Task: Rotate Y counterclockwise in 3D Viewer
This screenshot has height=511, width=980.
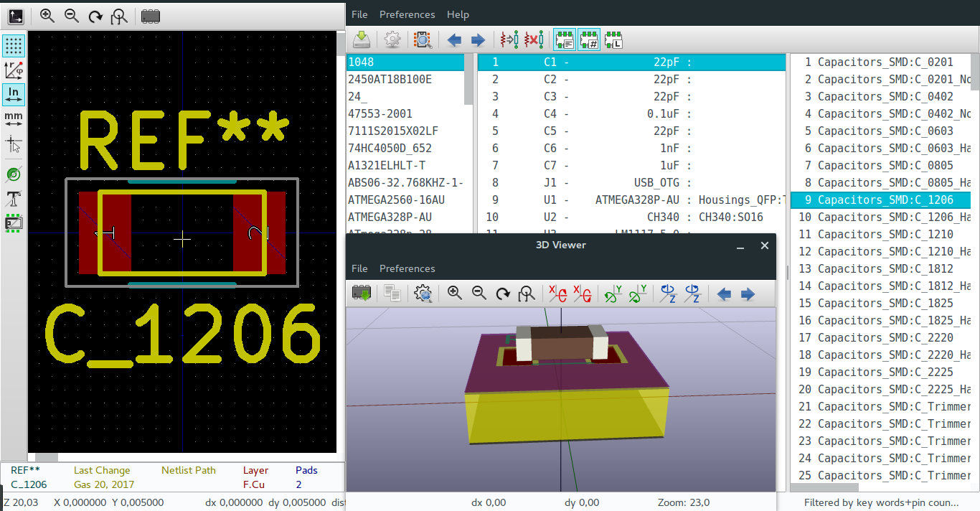Action: (x=638, y=293)
